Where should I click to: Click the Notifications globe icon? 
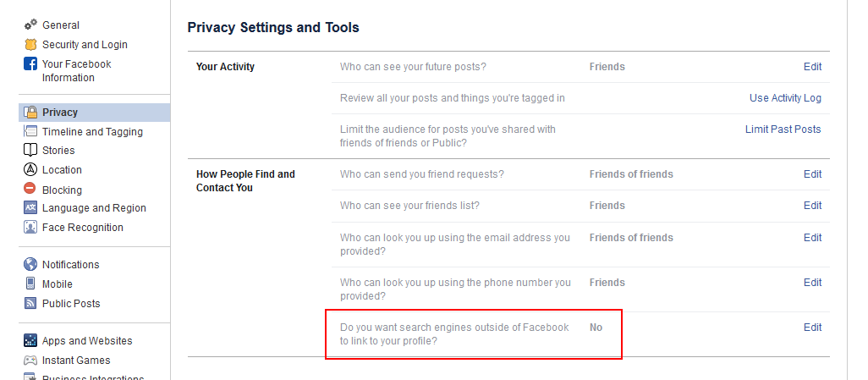click(30, 264)
